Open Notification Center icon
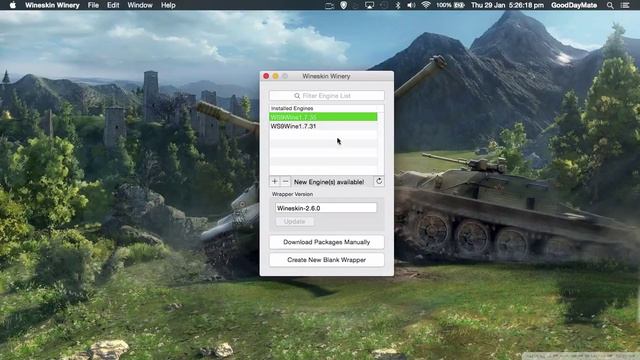The width and height of the screenshot is (640, 360). [x=625, y=5]
